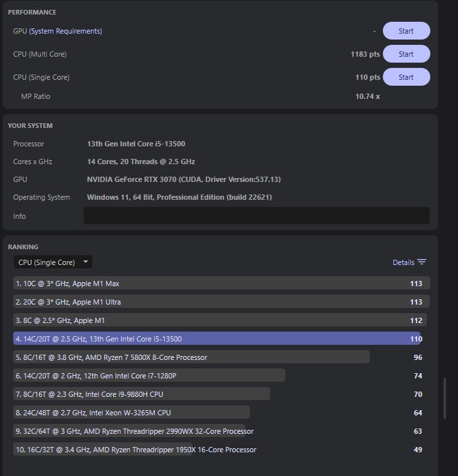The image size is (458, 476).
Task: Start the CPU Single Core test
Action: point(406,77)
